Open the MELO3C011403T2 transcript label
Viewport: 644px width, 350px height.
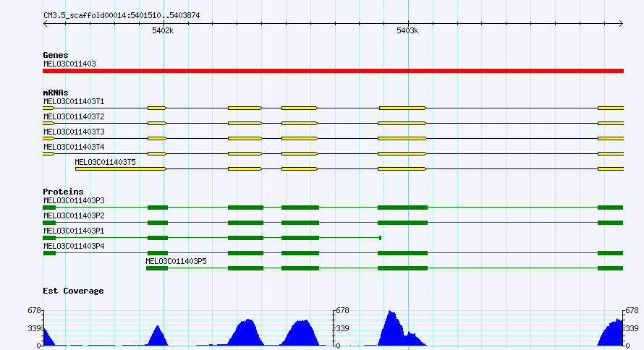coord(74,117)
